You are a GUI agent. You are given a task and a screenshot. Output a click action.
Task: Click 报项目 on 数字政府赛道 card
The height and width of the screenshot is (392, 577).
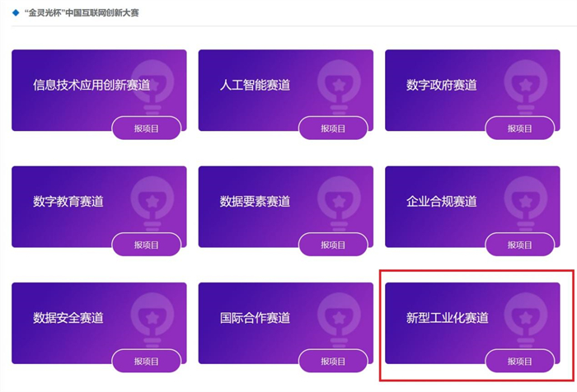tap(519, 128)
